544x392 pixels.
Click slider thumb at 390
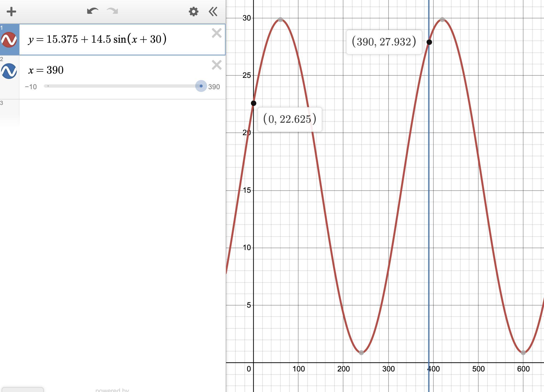tap(201, 86)
